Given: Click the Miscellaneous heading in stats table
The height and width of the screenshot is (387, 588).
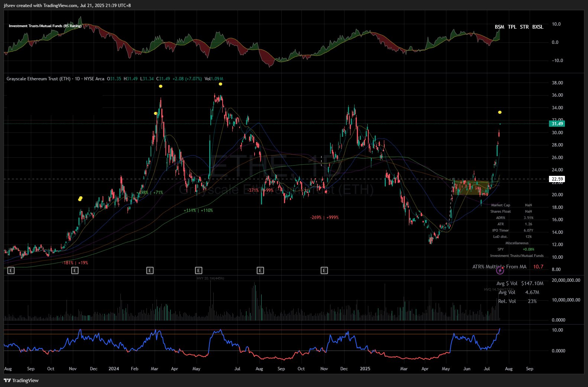Looking at the screenshot, I should (x=517, y=243).
